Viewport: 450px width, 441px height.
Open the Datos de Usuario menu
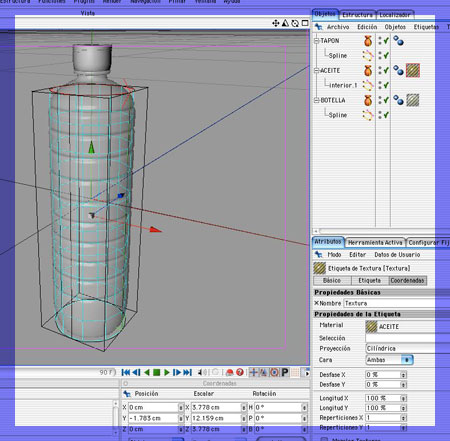tap(397, 255)
